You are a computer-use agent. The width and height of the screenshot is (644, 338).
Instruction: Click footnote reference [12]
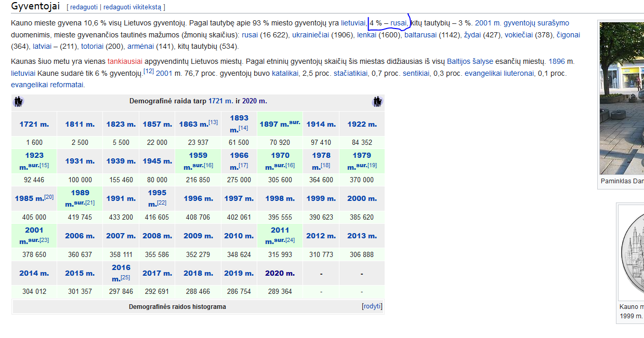tap(149, 71)
